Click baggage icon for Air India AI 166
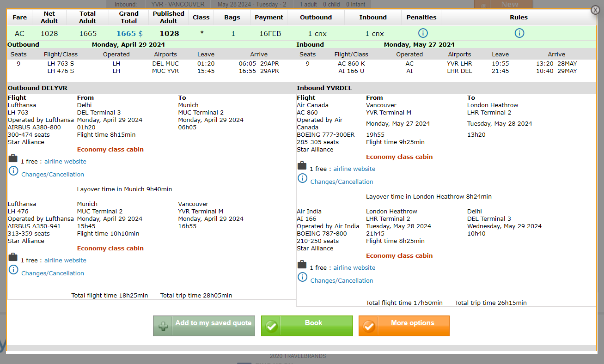The height and width of the screenshot is (364, 604). pyautogui.click(x=302, y=265)
